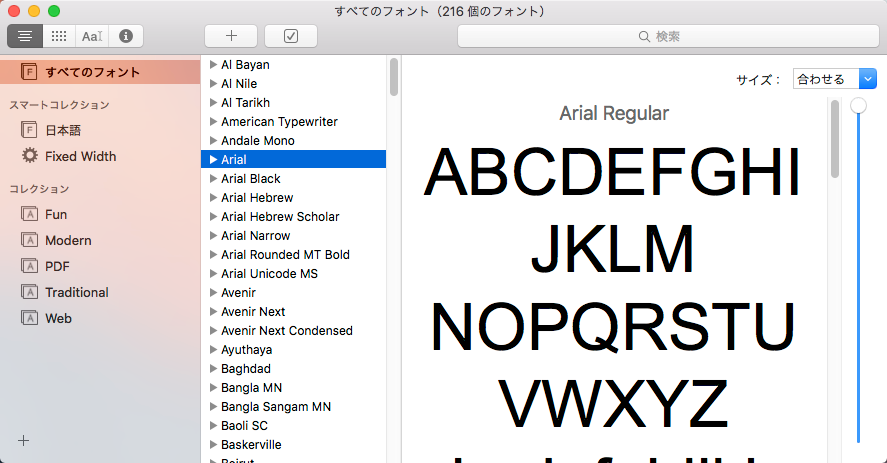Select the Avenir font
This screenshot has width=887, height=463.
tap(238, 293)
